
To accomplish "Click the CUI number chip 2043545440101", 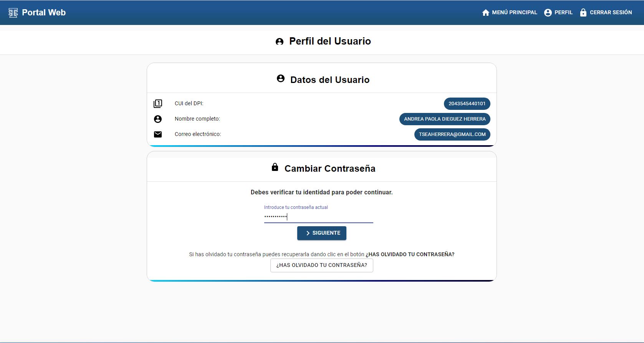I will click(x=467, y=104).
